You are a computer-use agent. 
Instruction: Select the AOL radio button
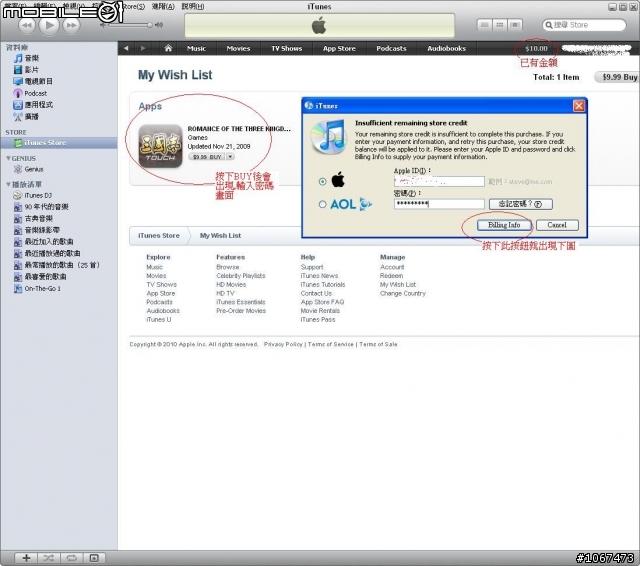click(x=323, y=204)
